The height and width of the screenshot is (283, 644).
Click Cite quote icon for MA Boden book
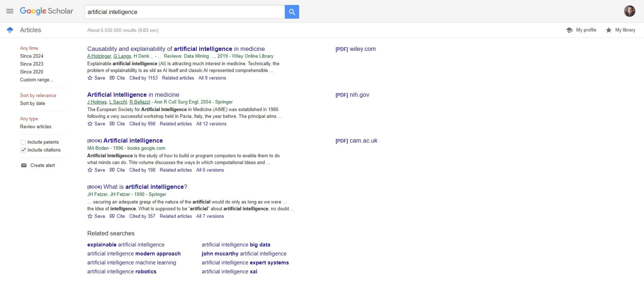click(x=112, y=170)
